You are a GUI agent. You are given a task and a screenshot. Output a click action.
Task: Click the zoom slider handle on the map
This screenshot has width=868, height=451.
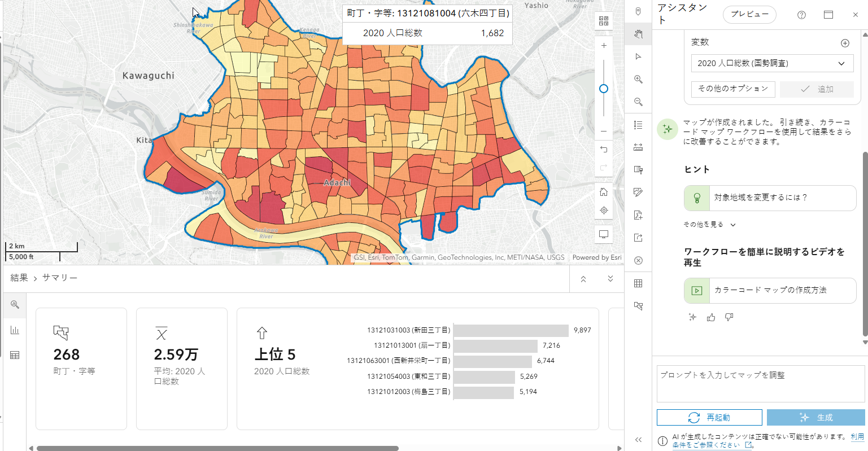[604, 89]
